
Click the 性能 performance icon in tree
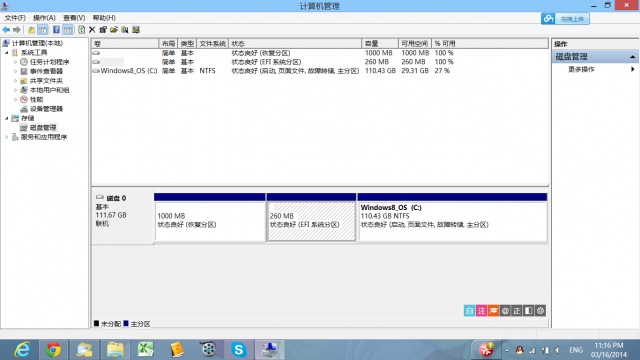click(x=24, y=100)
